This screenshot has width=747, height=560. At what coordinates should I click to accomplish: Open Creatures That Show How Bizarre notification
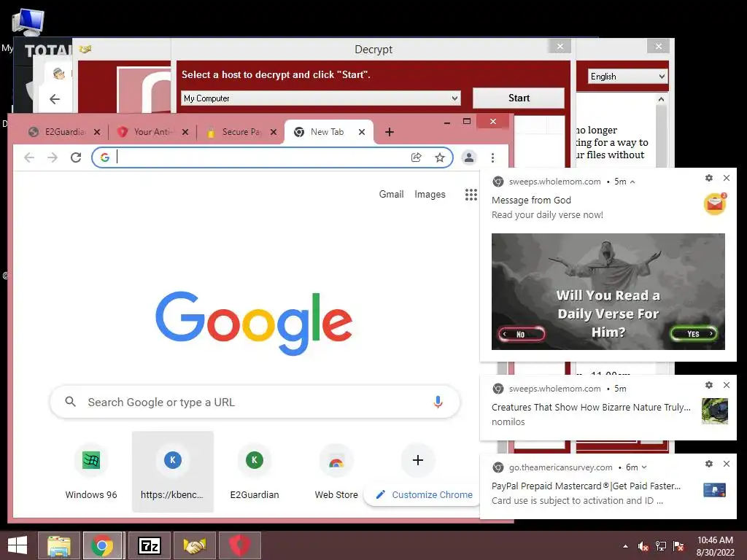[591, 407]
